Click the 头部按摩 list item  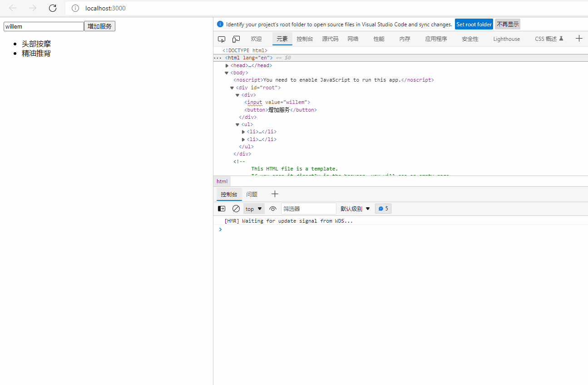(36, 44)
